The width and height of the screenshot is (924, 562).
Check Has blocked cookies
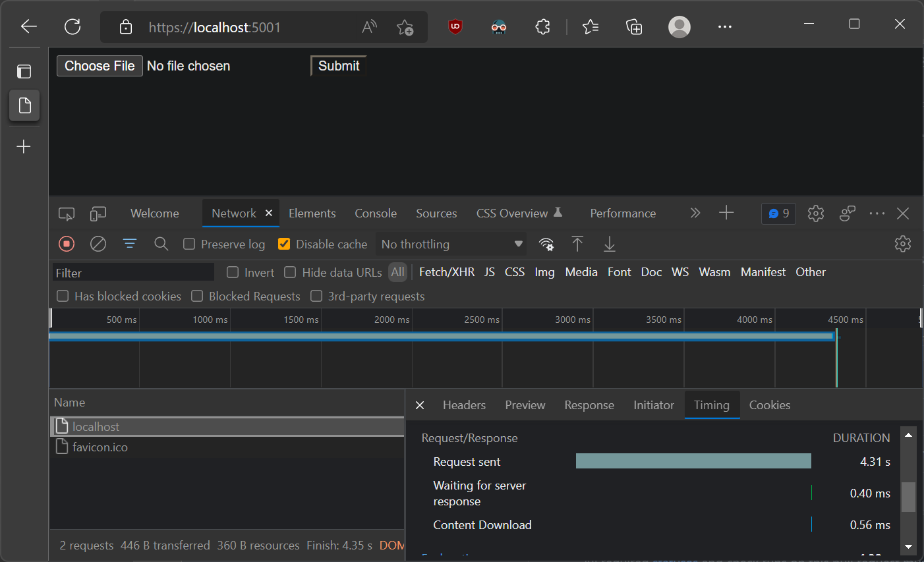pyautogui.click(x=63, y=296)
